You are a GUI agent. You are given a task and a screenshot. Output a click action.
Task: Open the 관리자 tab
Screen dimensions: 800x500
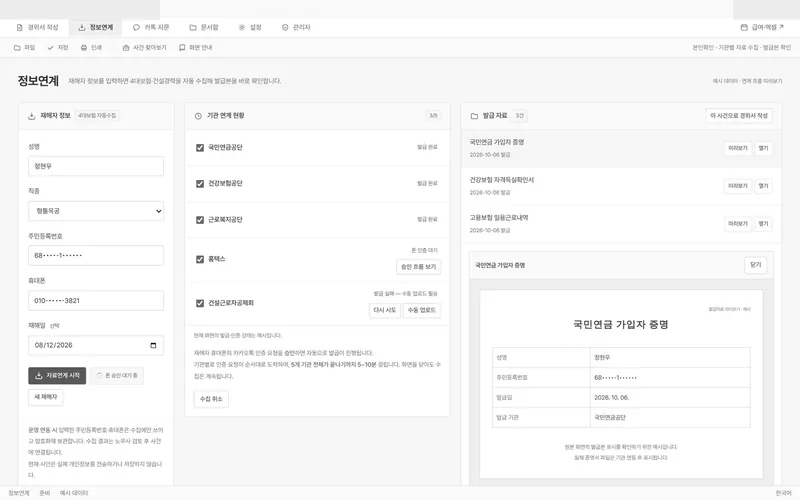point(296,28)
